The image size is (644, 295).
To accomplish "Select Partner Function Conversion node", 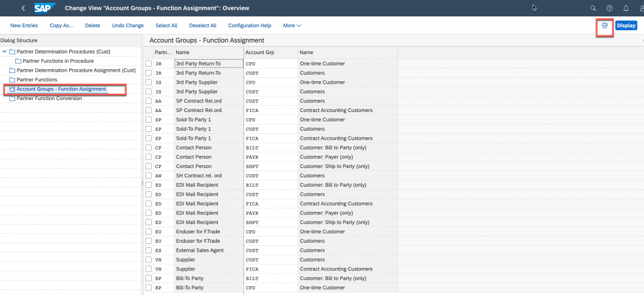I will (x=49, y=99).
